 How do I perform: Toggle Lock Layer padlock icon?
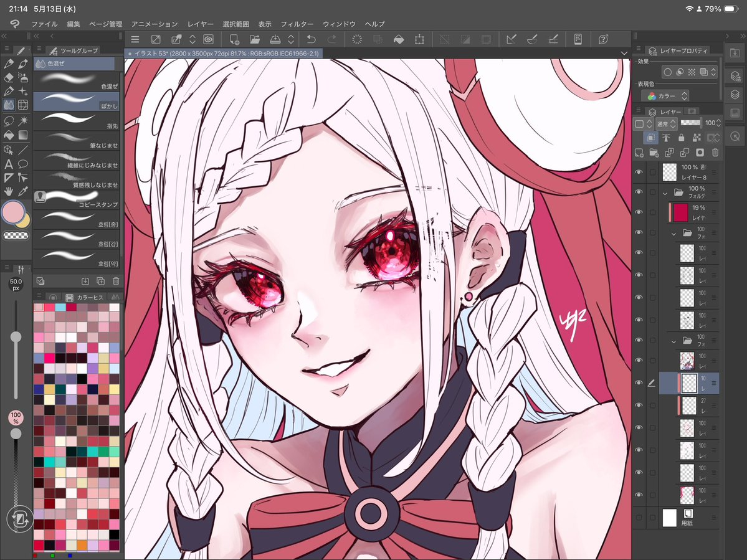coord(681,138)
